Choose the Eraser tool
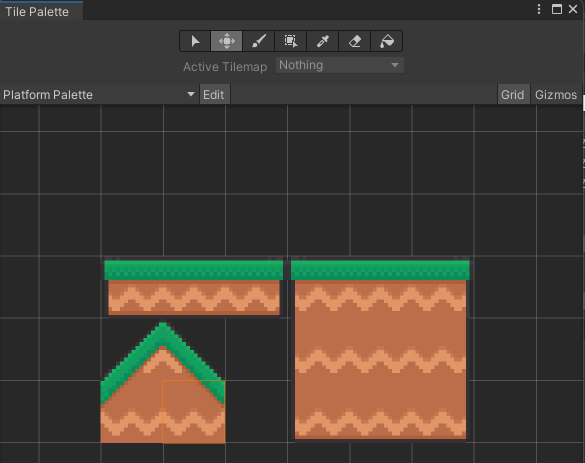 click(354, 41)
